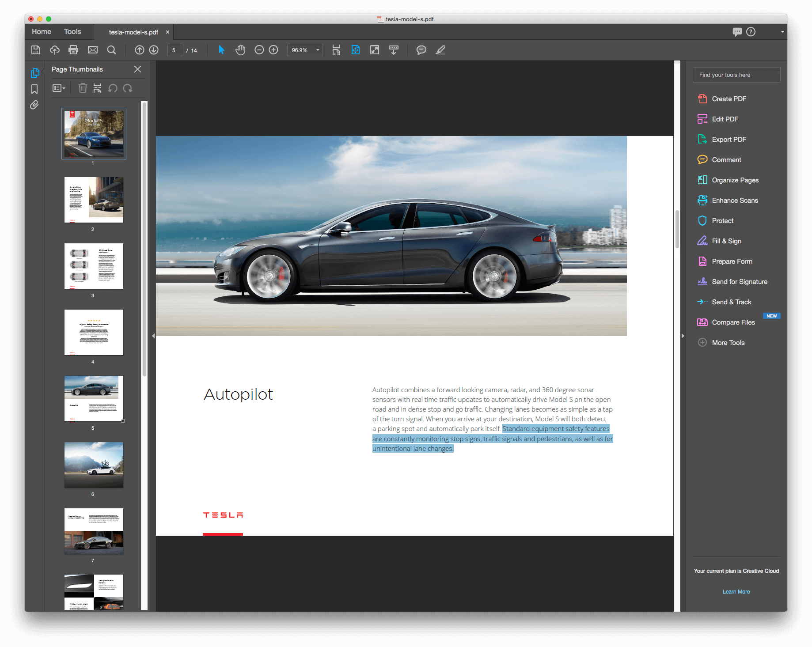
Task: Select the tesla-model-s.pdf document tab
Action: 133,32
